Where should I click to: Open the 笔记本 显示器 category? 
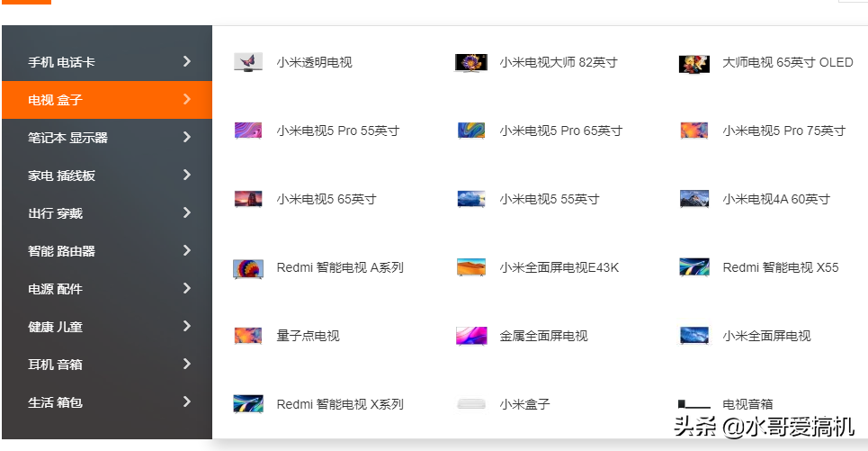(107, 138)
